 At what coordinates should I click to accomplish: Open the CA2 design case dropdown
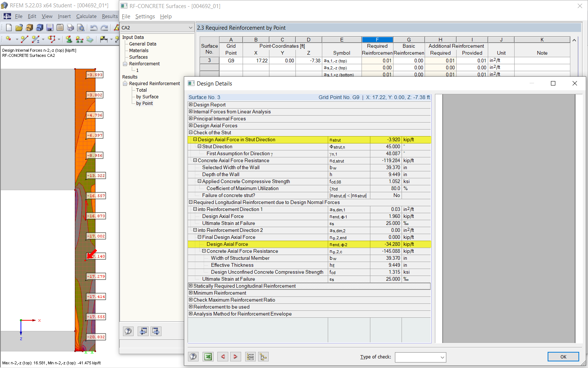[x=190, y=28]
